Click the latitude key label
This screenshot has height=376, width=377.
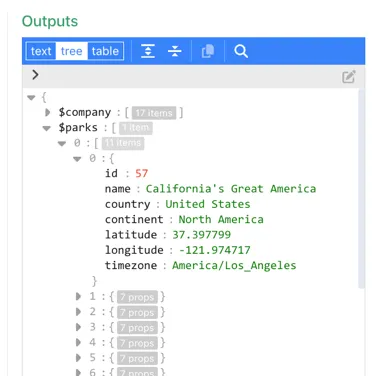131,235
